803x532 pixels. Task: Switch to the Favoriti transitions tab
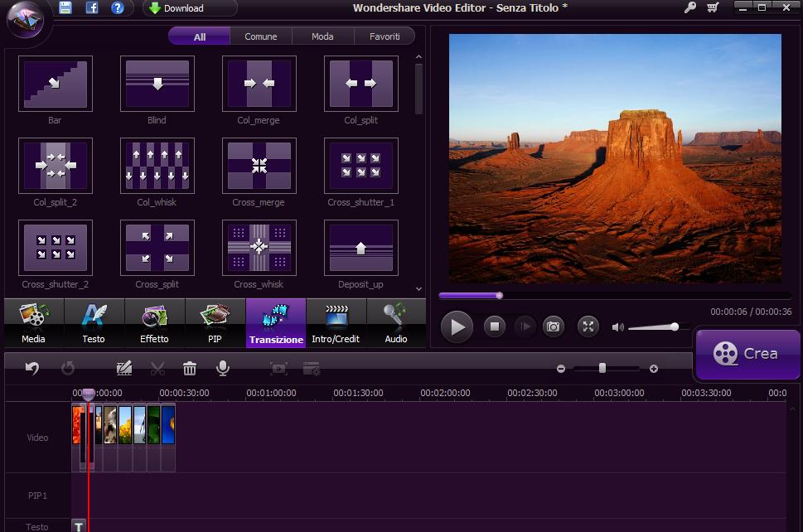point(385,36)
